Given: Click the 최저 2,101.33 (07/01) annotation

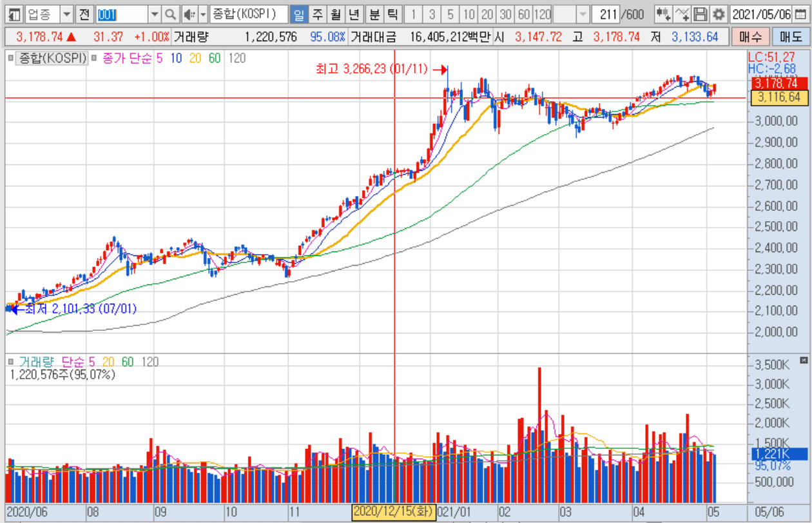Looking at the screenshot, I should point(81,309).
